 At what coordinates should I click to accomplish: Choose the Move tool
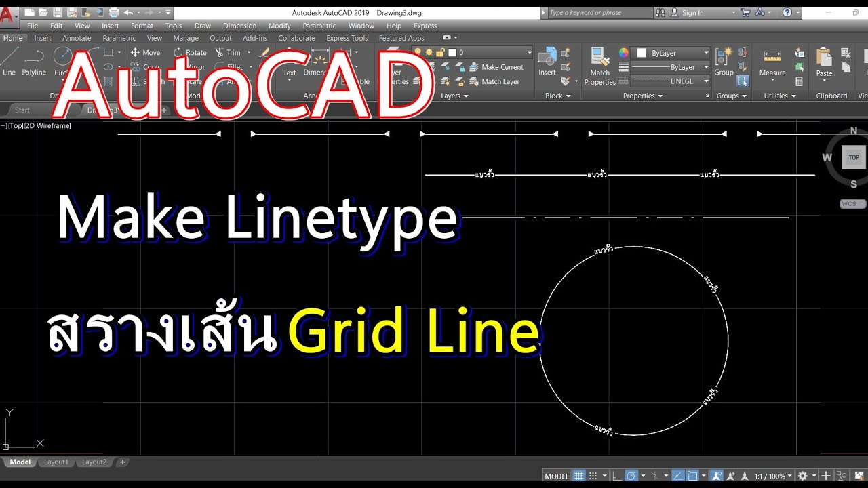point(145,52)
